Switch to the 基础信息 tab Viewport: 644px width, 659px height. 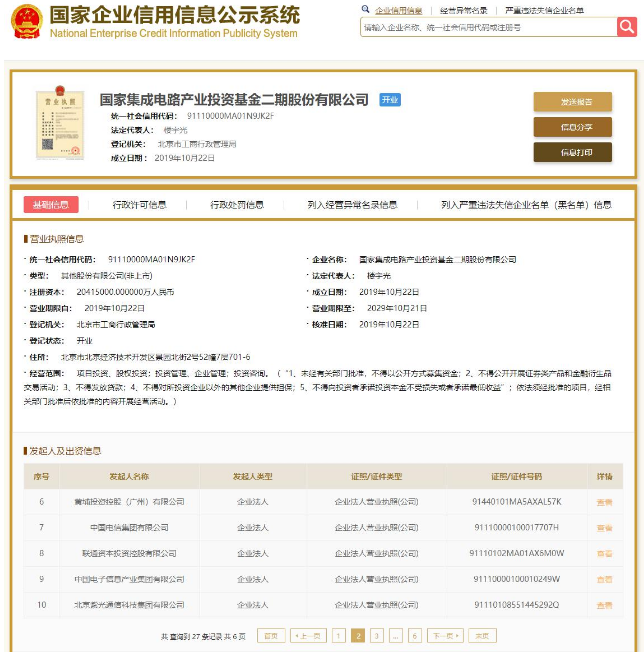pos(51,205)
